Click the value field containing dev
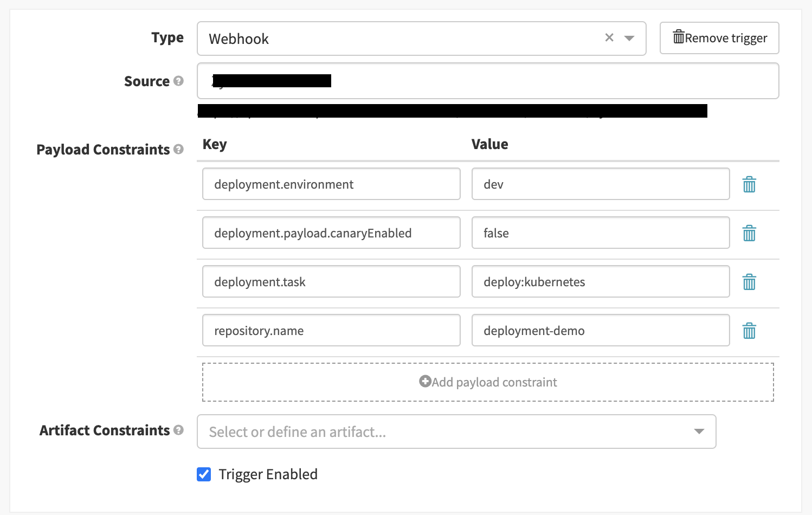 600,184
